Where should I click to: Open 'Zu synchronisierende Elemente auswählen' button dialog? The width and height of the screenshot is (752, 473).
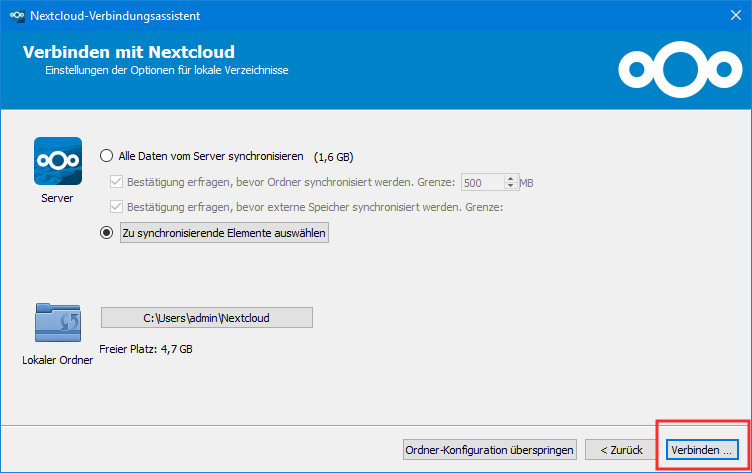(223, 232)
